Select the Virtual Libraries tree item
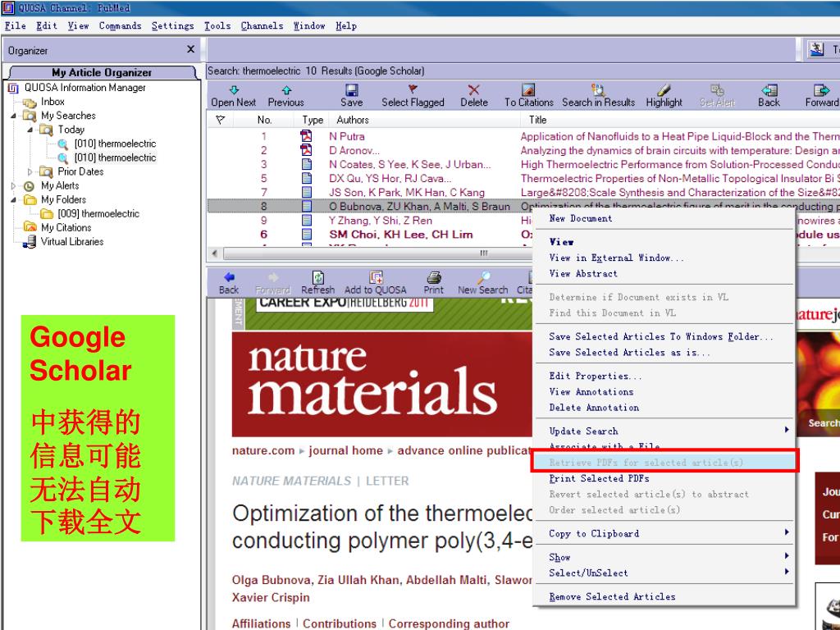 tap(72, 242)
